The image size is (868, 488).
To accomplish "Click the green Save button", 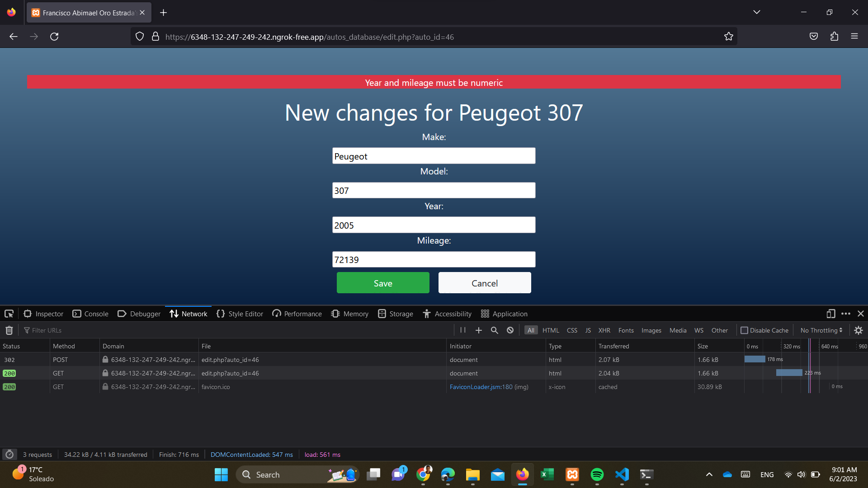I will tap(383, 283).
